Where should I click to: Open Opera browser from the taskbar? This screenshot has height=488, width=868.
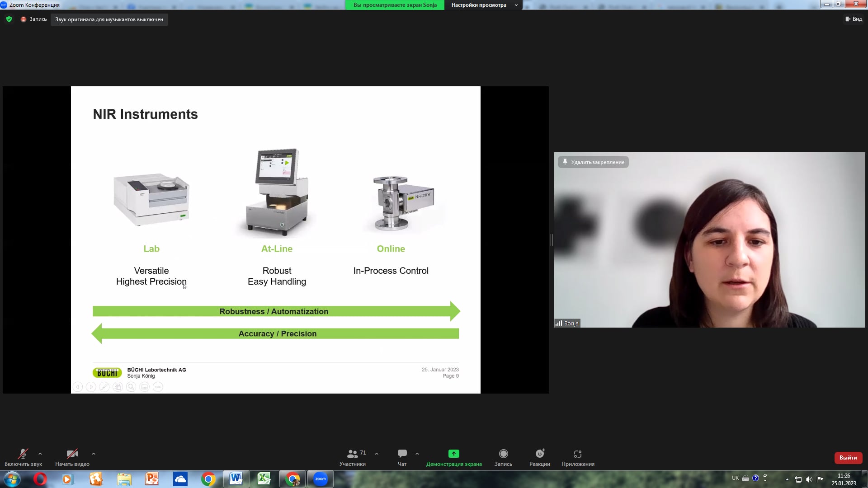[40, 479]
